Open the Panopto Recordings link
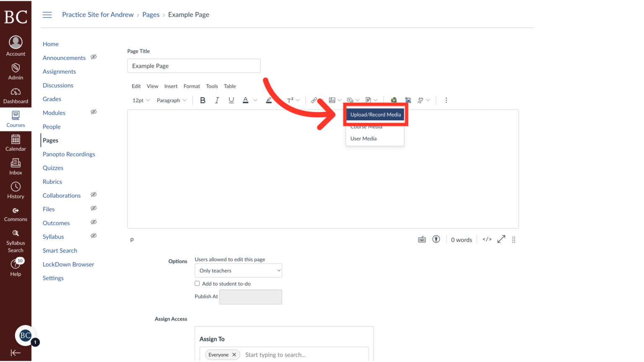The height and width of the screenshot is (362, 644). pyautogui.click(x=68, y=154)
